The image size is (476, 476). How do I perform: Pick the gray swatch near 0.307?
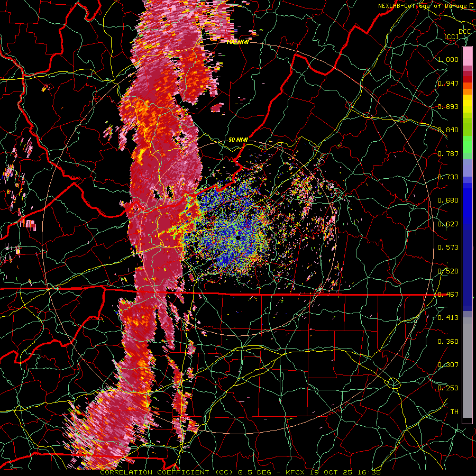467,368
